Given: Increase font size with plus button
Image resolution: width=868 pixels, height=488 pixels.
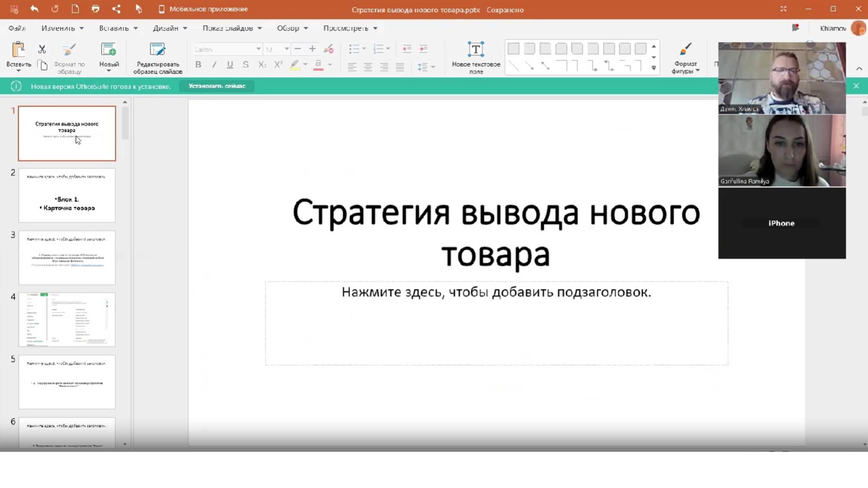Looking at the screenshot, I should [x=312, y=49].
